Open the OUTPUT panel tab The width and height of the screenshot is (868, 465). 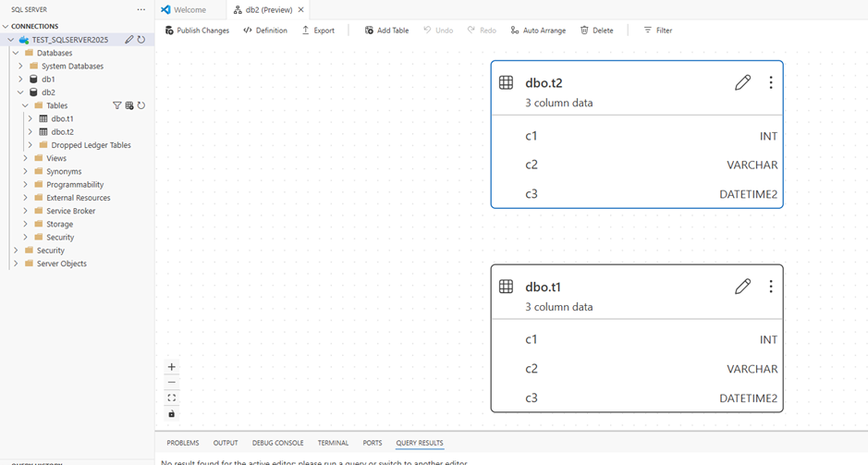pyautogui.click(x=226, y=443)
